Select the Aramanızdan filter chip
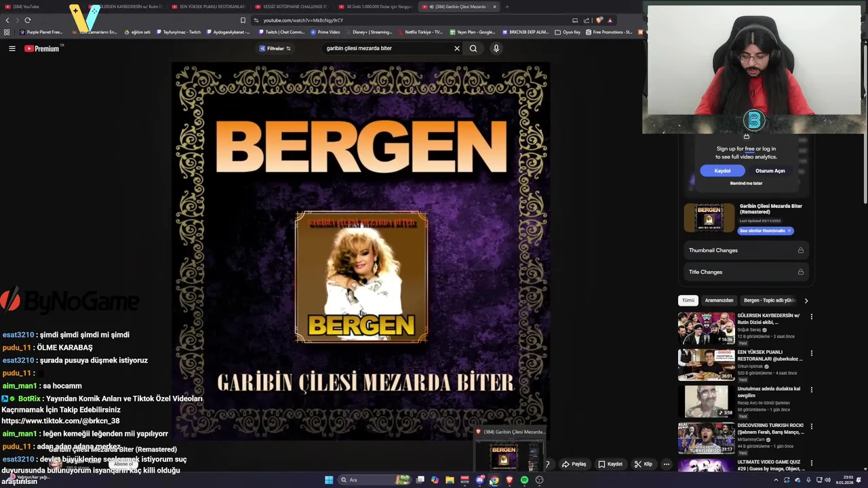The image size is (868, 488). pos(719,300)
